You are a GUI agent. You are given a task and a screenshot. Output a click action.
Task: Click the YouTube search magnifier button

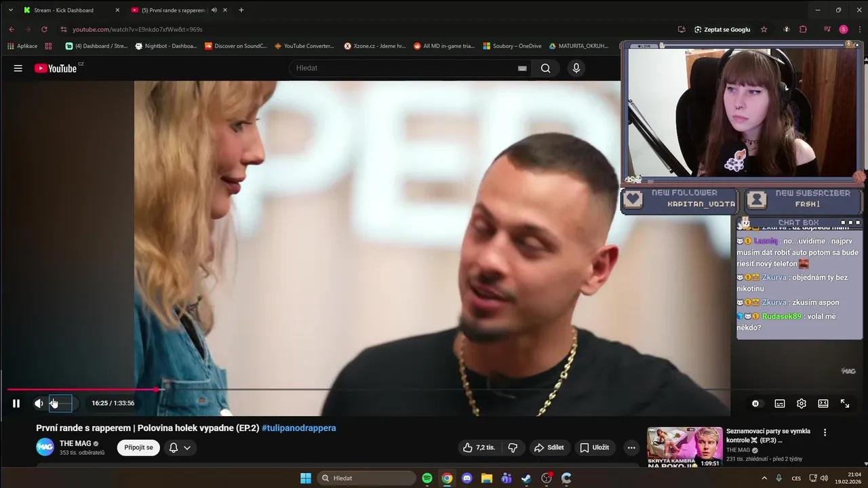pyautogui.click(x=545, y=68)
